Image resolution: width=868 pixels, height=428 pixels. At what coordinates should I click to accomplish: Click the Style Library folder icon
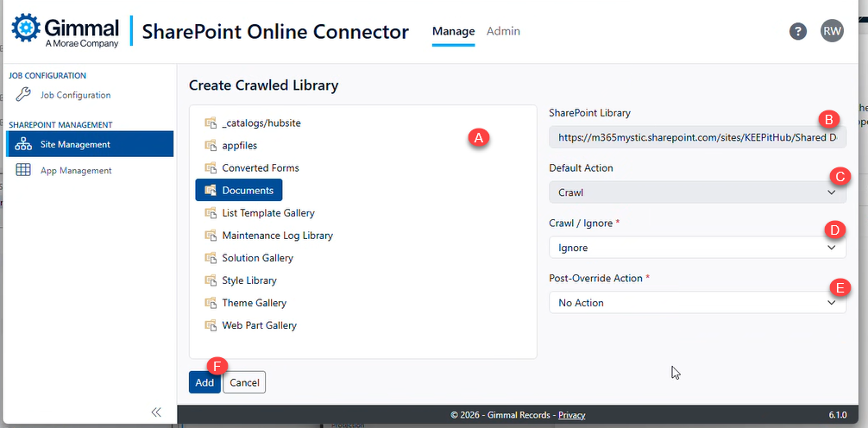[210, 280]
